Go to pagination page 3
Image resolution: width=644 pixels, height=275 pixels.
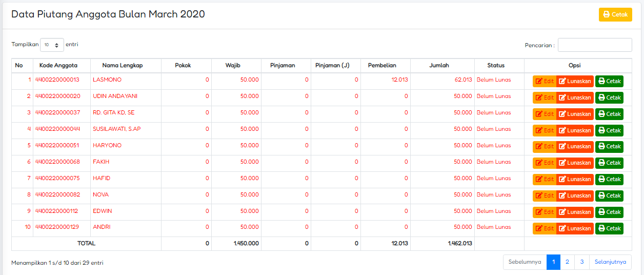582,262
